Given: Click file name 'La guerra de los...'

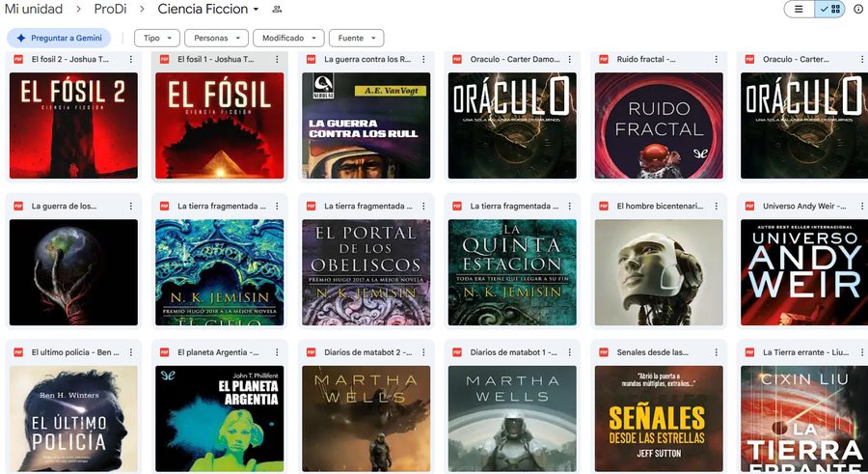Looking at the screenshot, I should [65, 207].
